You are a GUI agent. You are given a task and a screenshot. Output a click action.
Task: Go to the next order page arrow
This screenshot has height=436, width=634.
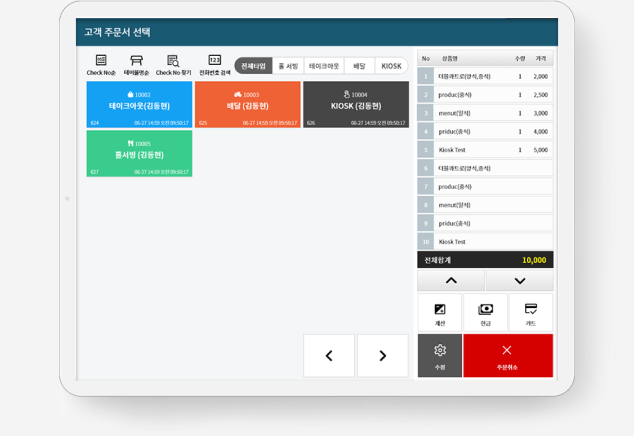383,356
